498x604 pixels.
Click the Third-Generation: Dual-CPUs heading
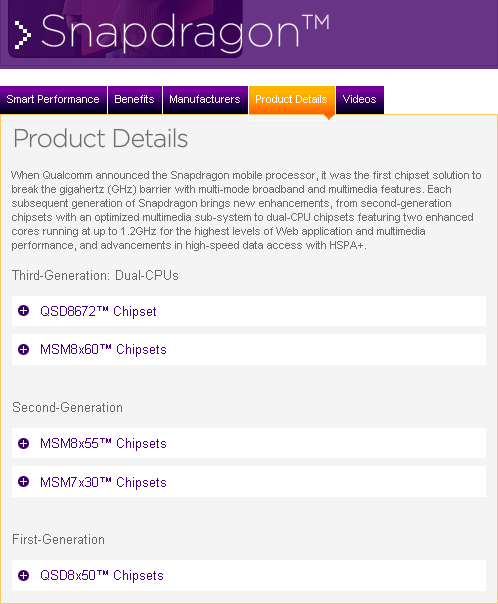click(x=95, y=275)
